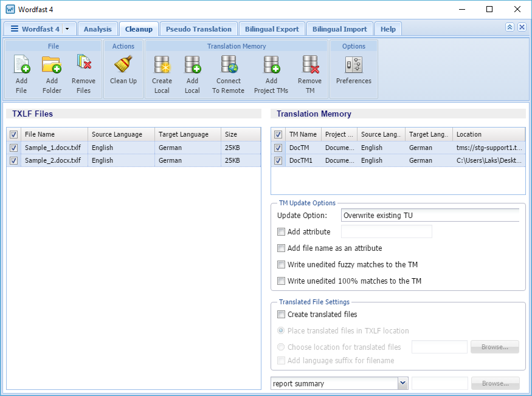Open the Help tab
Viewport: 532px width, 396px height.
388,29
